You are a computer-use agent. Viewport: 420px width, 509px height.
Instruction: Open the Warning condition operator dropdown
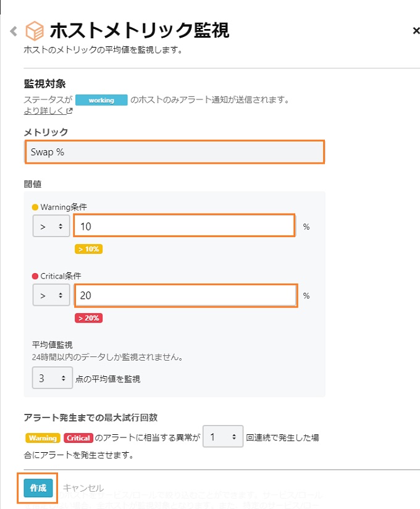coord(51,226)
